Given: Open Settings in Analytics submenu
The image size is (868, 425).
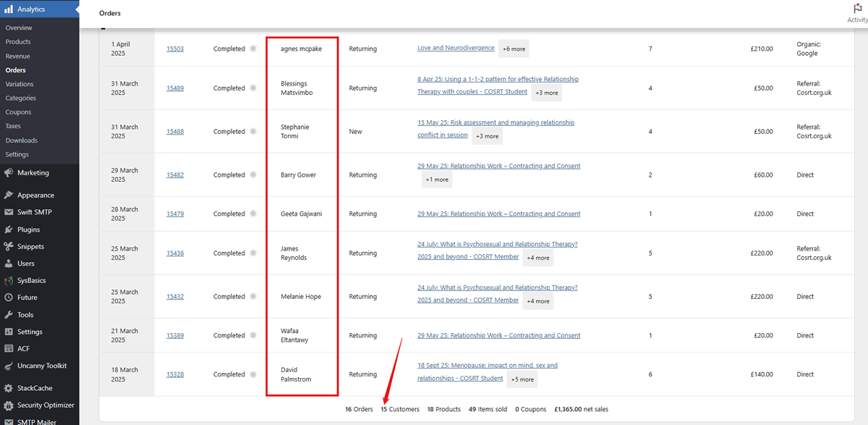Looking at the screenshot, I should (17, 155).
